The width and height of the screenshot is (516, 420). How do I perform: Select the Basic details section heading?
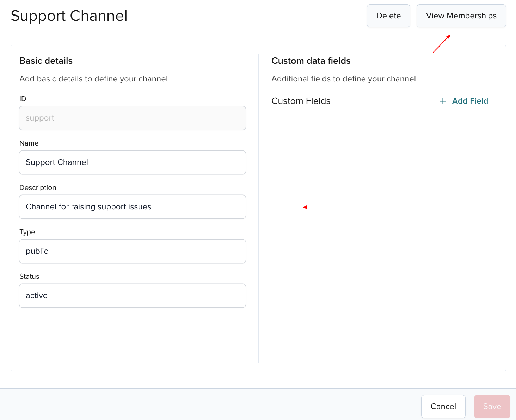pos(46,61)
